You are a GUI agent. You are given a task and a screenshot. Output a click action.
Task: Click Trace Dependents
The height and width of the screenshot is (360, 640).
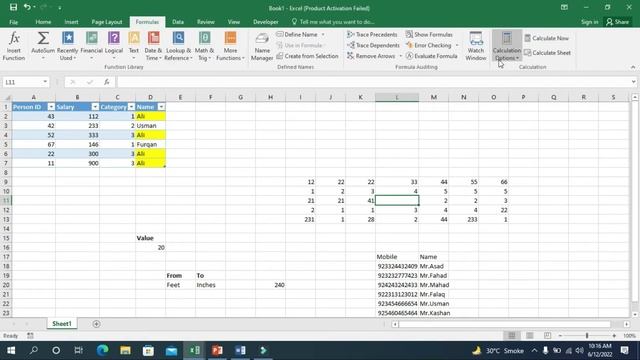pos(373,45)
